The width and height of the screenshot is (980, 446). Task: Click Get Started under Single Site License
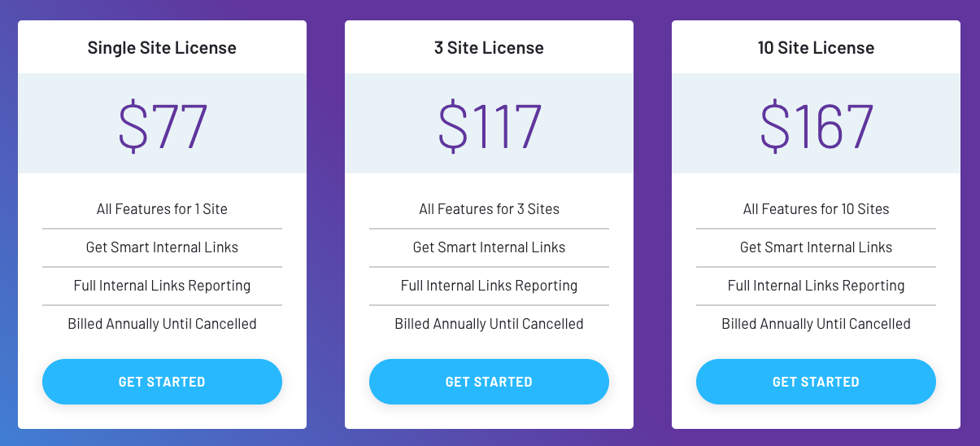(162, 382)
